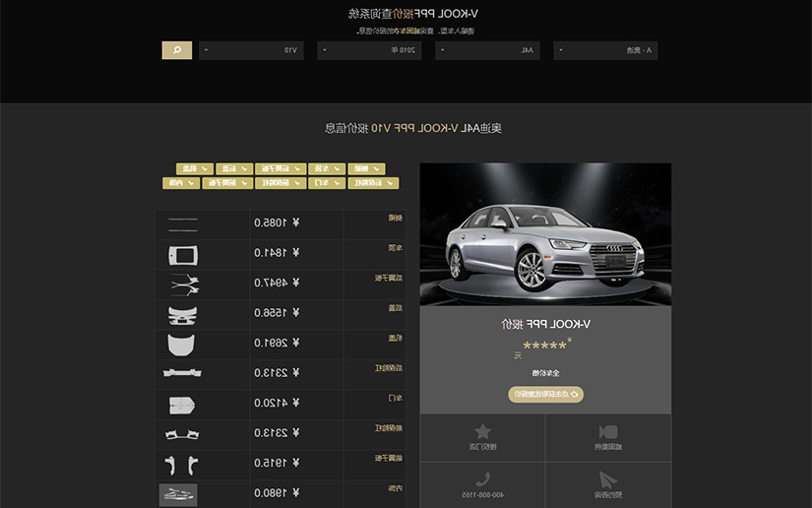Select the 前保险杠 filter tag
This screenshot has width=812, height=508.
(281, 183)
